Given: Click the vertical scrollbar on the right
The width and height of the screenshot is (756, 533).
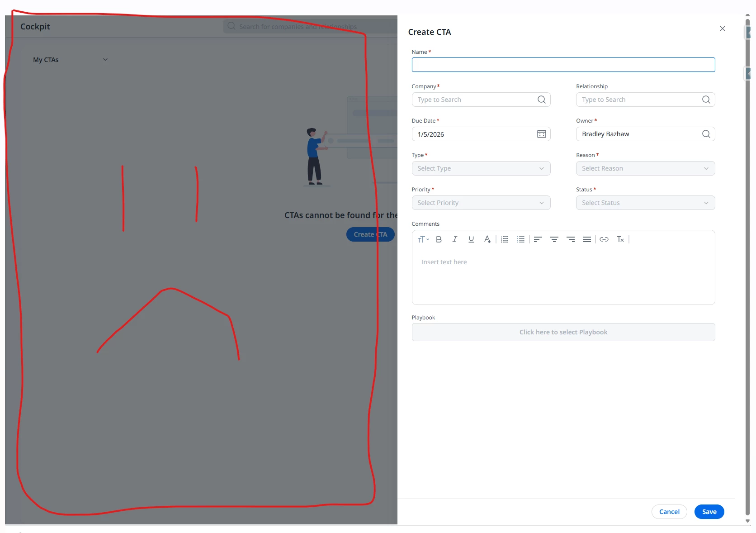Looking at the screenshot, I should (747, 267).
